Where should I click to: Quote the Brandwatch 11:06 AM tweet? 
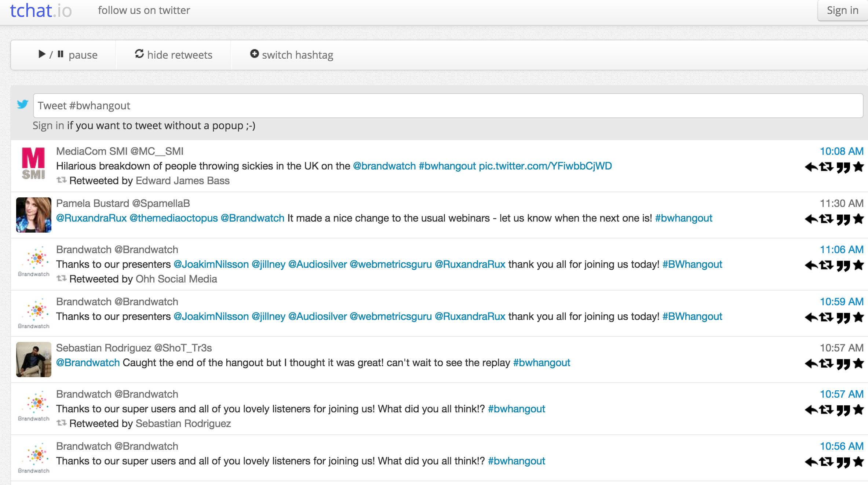[843, 266]
